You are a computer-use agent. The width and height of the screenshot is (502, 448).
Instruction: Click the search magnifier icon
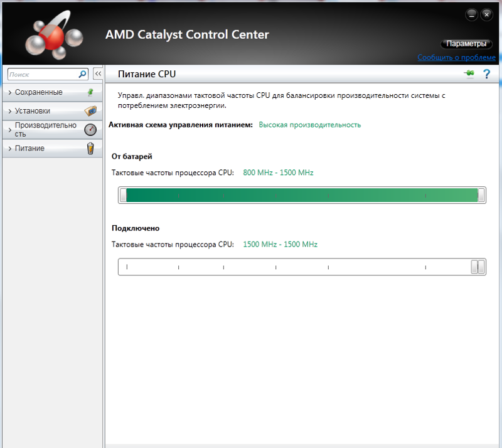click(x=82, y=74)
